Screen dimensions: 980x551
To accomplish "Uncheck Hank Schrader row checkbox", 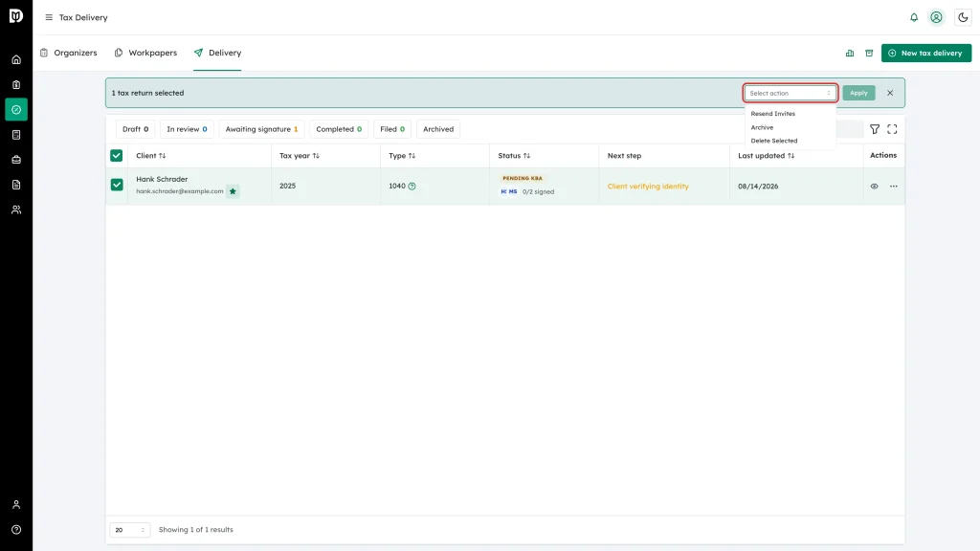I will (x=117, y=185).
